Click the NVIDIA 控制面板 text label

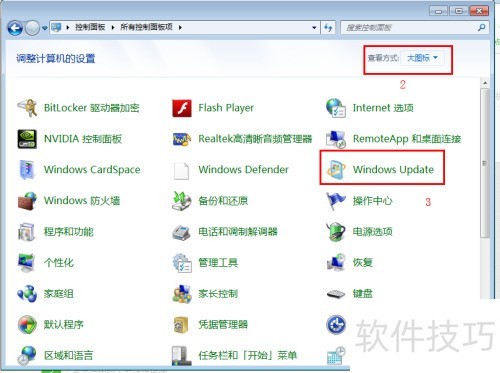pos(83,139)
